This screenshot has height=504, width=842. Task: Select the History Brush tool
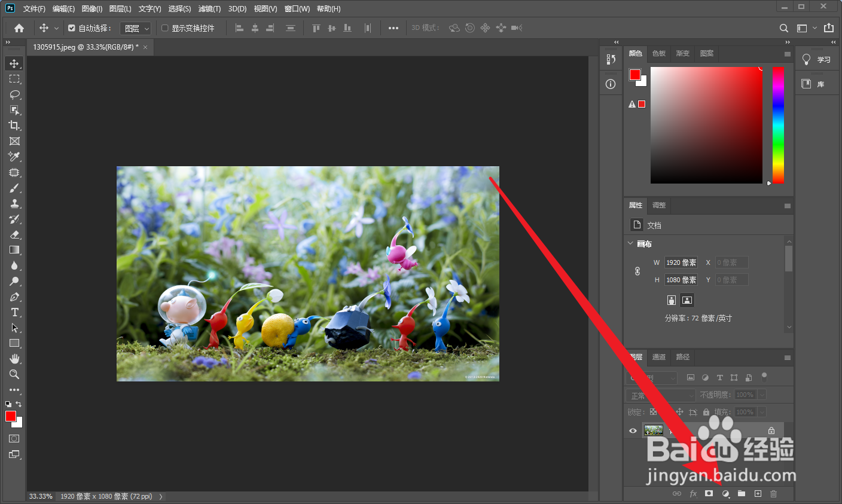(x=14, y=219)
